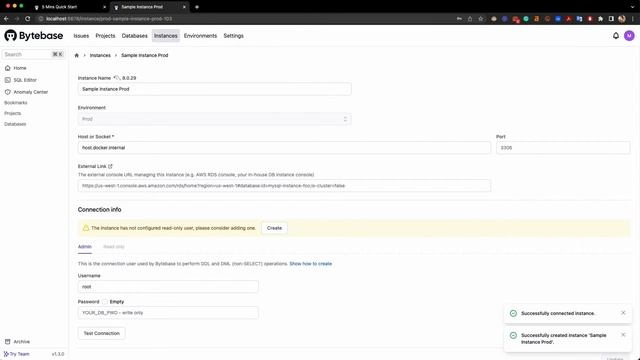This screenshot has width=640, height=360.
Task: Click the Test Connection button
Action: [x=102, y=333]
